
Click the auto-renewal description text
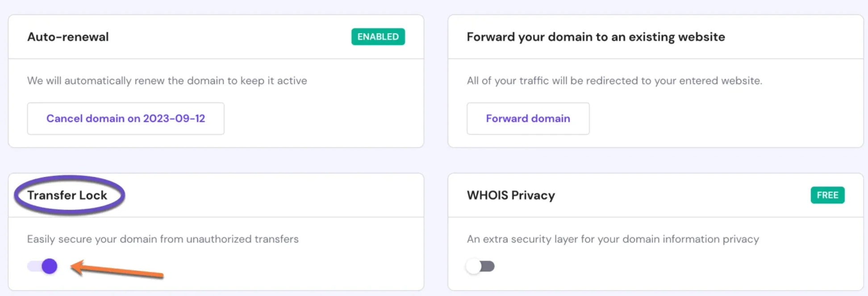tap(167, 81)
